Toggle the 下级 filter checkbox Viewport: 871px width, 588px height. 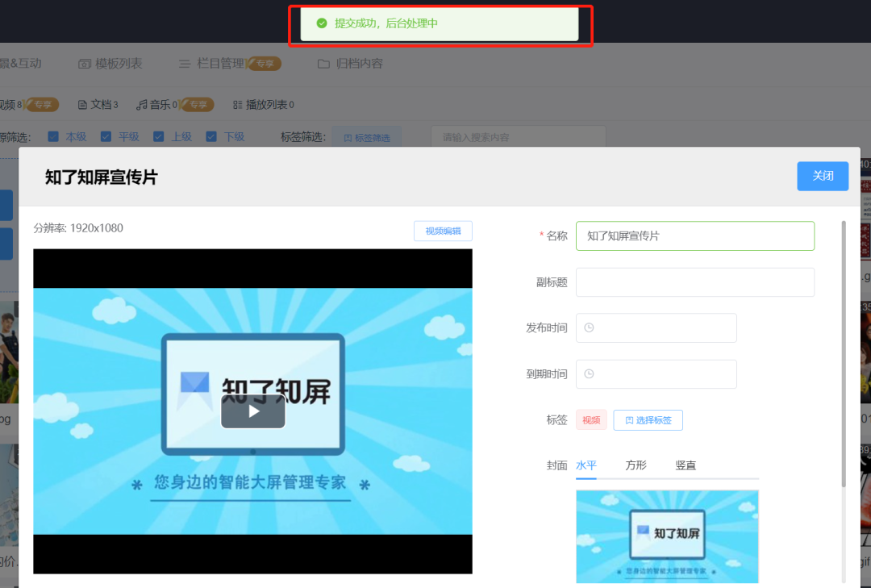click(211, 137)
